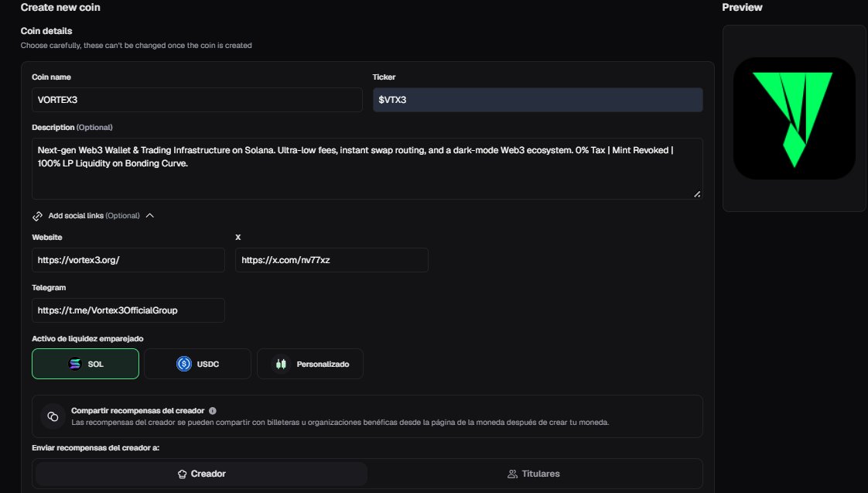868x493 pixels.
Task: Click the Telegram link input field
Action: click(128, 310)
